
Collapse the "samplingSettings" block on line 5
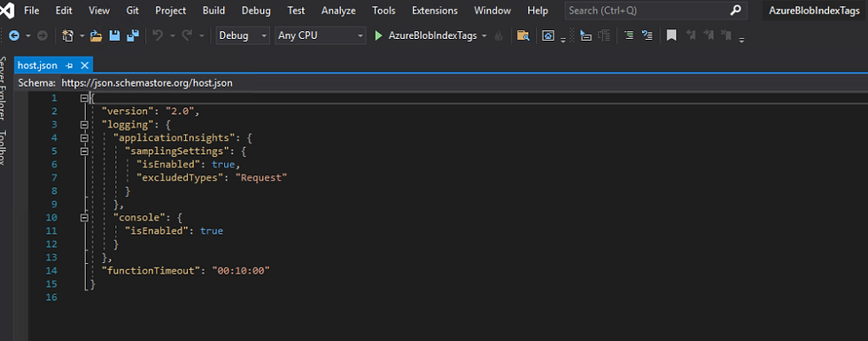[84, 151]
